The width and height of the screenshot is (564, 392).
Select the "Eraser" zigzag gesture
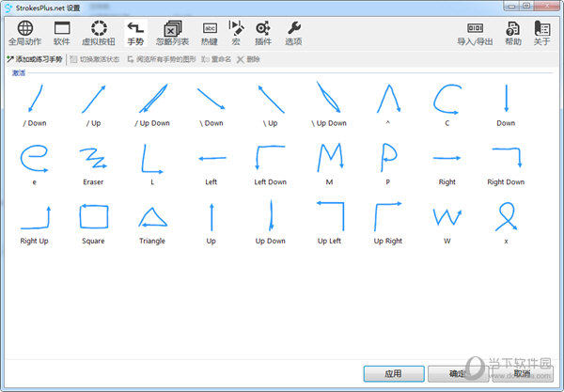[x=93, y=164]
